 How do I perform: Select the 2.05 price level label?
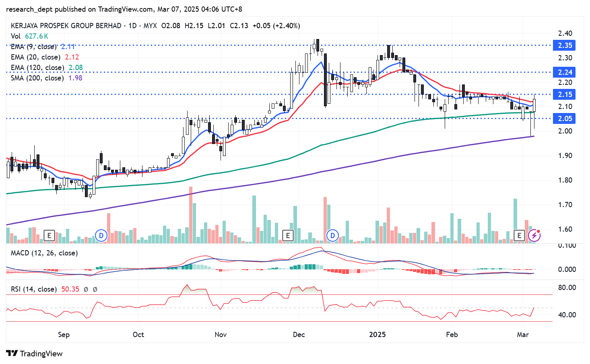click(x=565, y=119)
